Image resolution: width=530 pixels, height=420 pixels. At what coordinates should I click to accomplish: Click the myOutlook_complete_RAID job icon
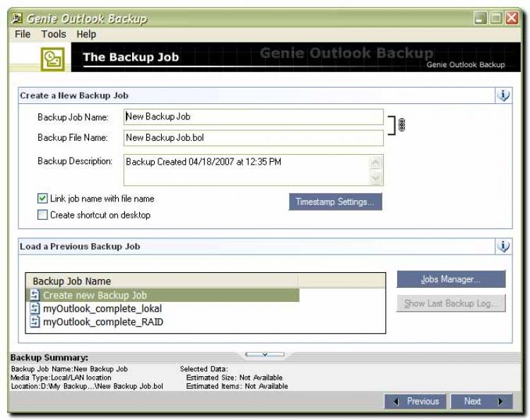(x=35, y=322)
